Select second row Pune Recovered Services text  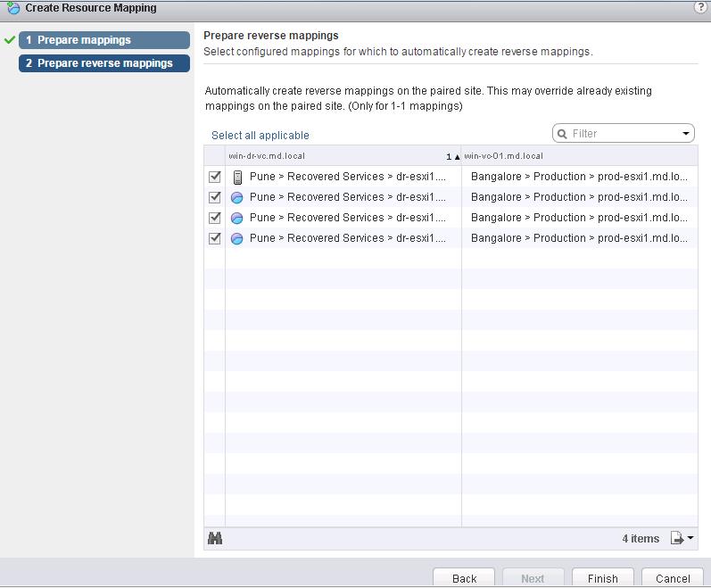(x=348, y=197)
